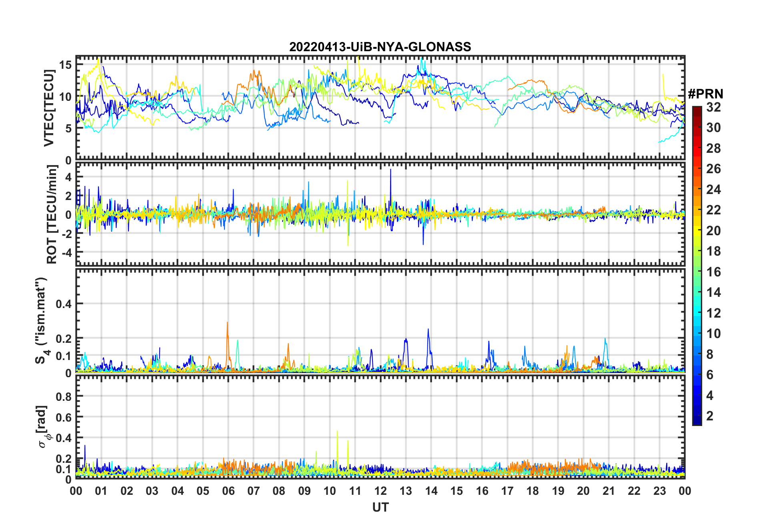Select x-axis hour label "06"
This screenshot has width=761, height=532.
[228, 491]
